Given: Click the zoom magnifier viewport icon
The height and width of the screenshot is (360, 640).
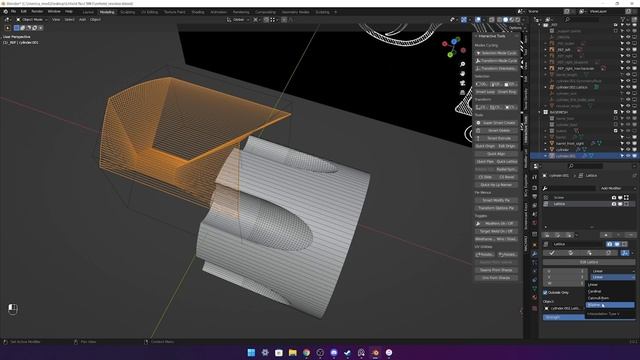Looking at the screenshot, I should (x=462, y=64).
